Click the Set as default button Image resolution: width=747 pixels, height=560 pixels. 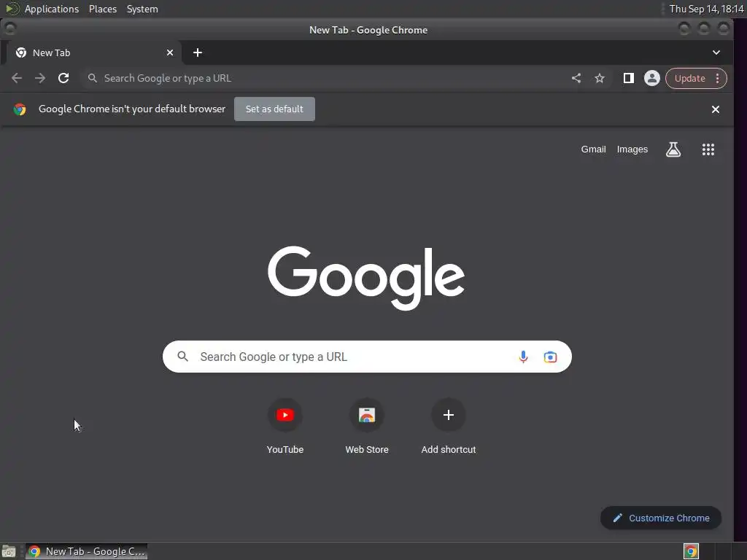(x=274, y=109)
